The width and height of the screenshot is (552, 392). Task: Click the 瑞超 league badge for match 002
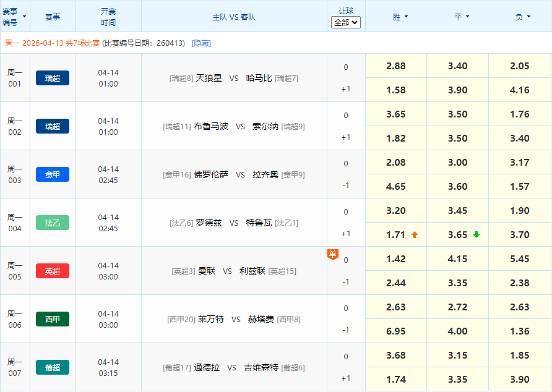[x=53, y=126]
